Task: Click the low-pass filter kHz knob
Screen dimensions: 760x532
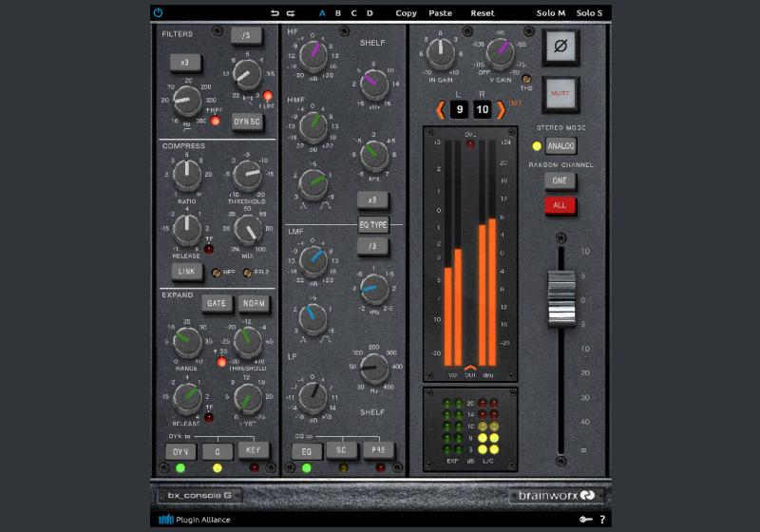Action: click(x=247, y=74)
